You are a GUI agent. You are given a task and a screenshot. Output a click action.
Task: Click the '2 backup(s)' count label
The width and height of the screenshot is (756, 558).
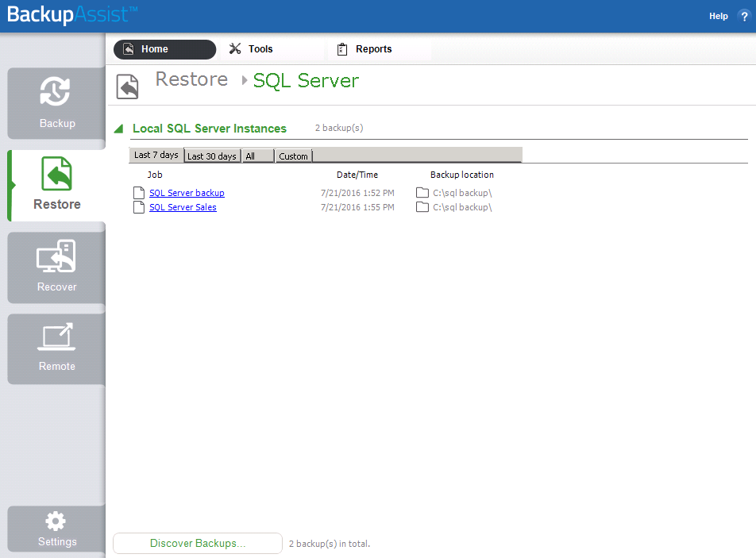tap(339, 128)
